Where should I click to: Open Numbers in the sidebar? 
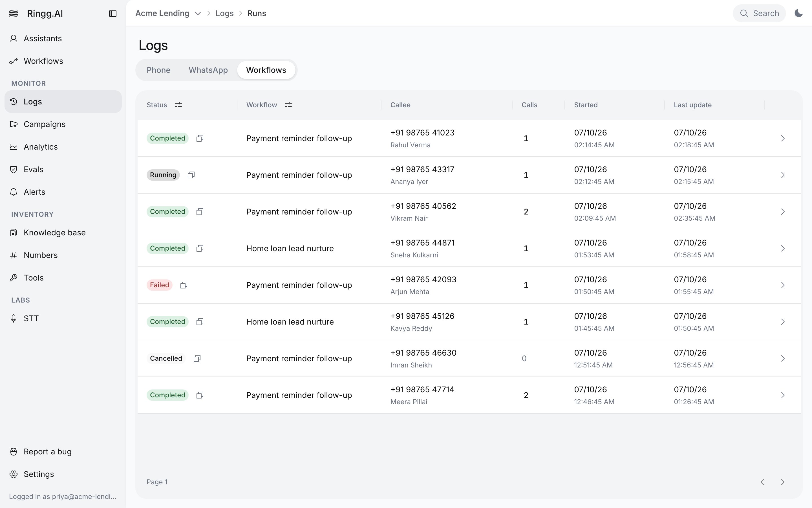pyautogui.click(x=63, y=255)
